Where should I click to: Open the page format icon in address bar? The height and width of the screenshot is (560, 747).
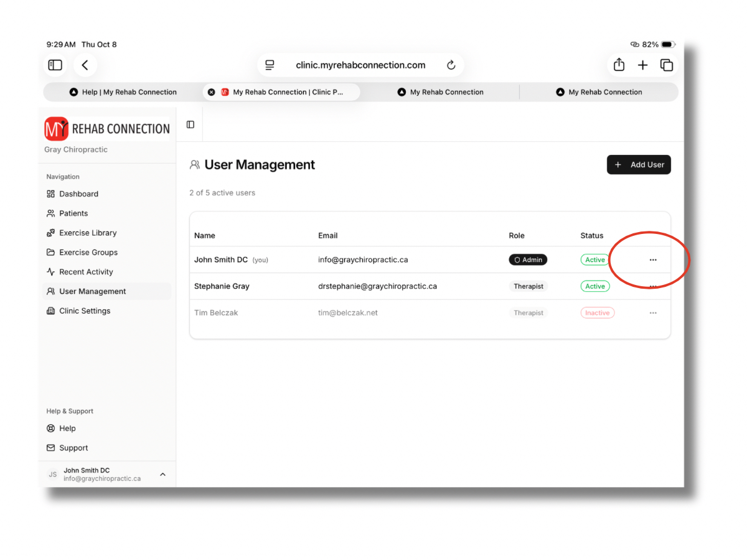[270, 65]
